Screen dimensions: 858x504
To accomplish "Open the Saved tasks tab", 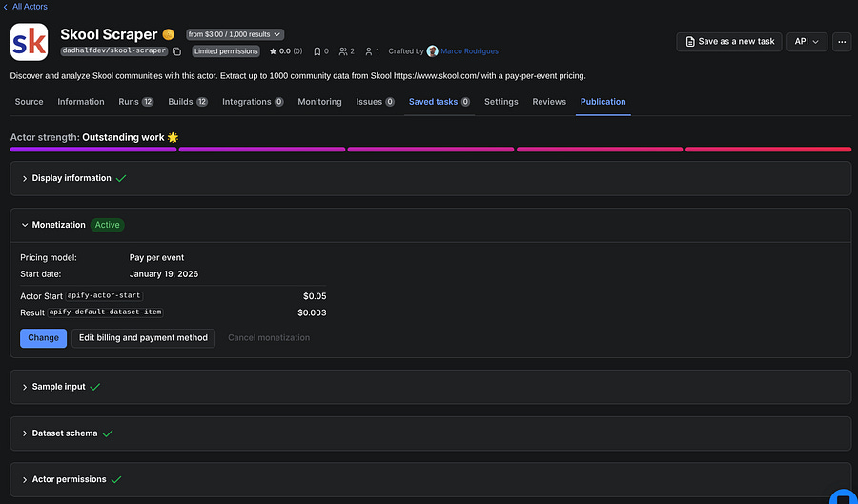I will [439, 102].
